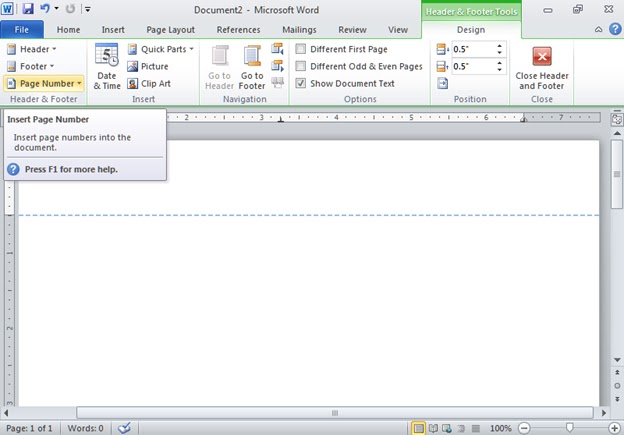
Task: Open the Footer dropdown
Action: 31,66
